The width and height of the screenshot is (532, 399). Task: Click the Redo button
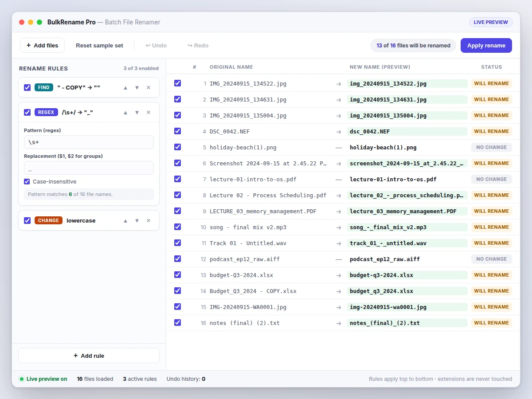click(198, 45)
